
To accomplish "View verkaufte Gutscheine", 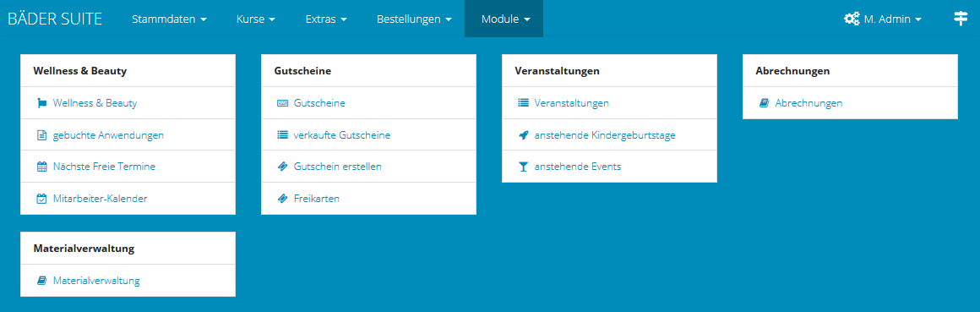I will tap(342, 135).
